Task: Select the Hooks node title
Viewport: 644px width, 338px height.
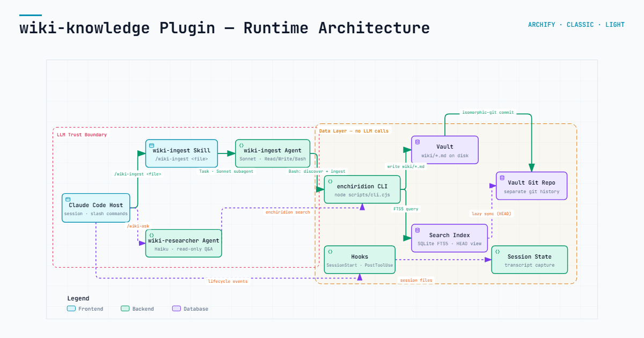Action: point(360,257)
